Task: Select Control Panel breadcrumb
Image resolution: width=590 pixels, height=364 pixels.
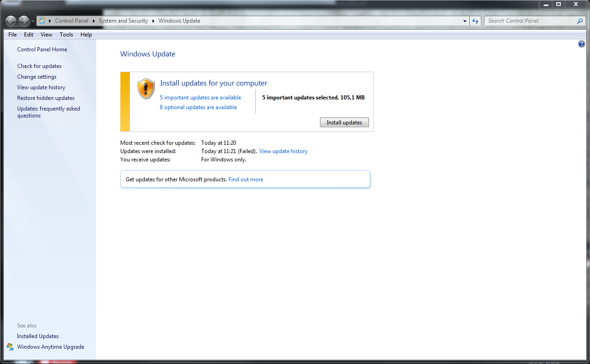Action: [x=71, y=21]
